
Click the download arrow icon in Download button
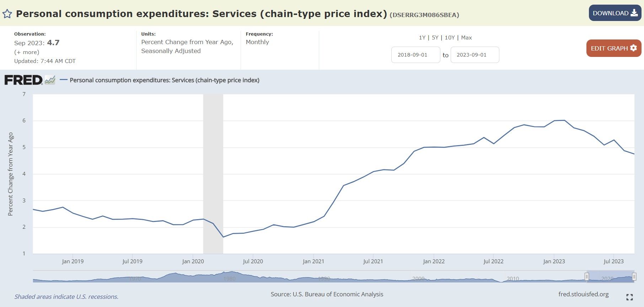[634, 13]
